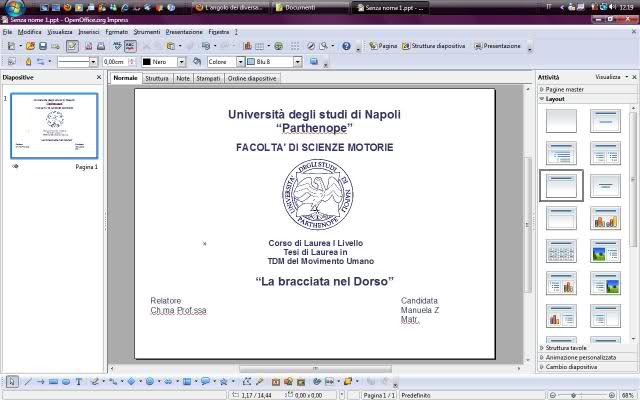The height and width of the screenshot is (400, 640).
Task: Open the fill color dropdown Blu 8
Action: point(298,62)
